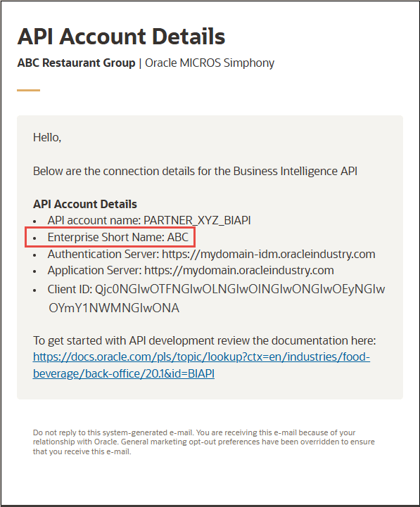Click the bold 'API Account Details' subheading
This screenshot has height=507, width=420.
(x=85, y=205)
